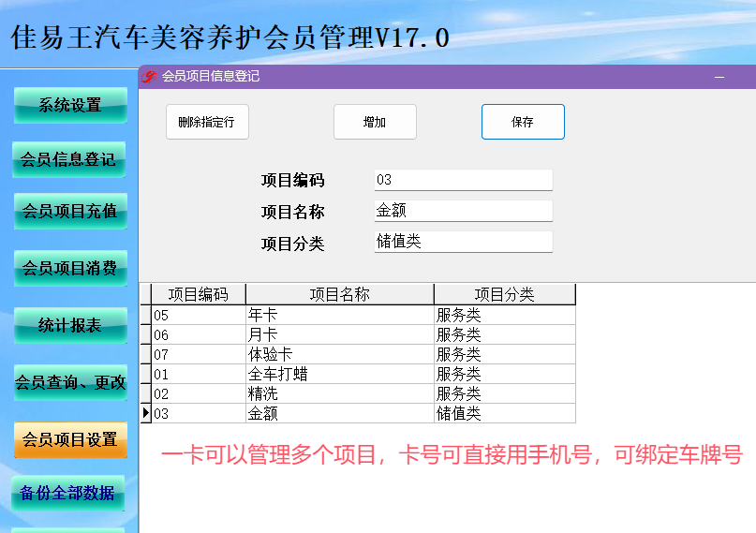Click 服务类 in the 全车打蜡 row
The image size is (756, 533).
point(505,374)
